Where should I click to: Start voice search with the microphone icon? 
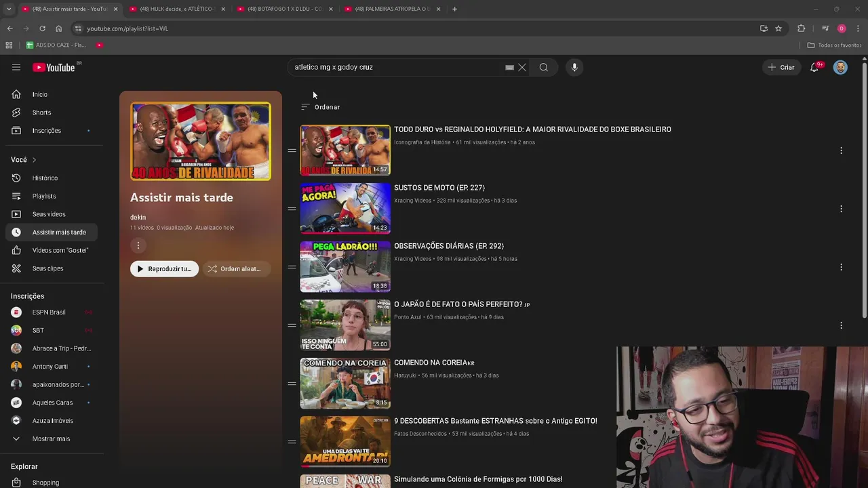tap(574, 67)
